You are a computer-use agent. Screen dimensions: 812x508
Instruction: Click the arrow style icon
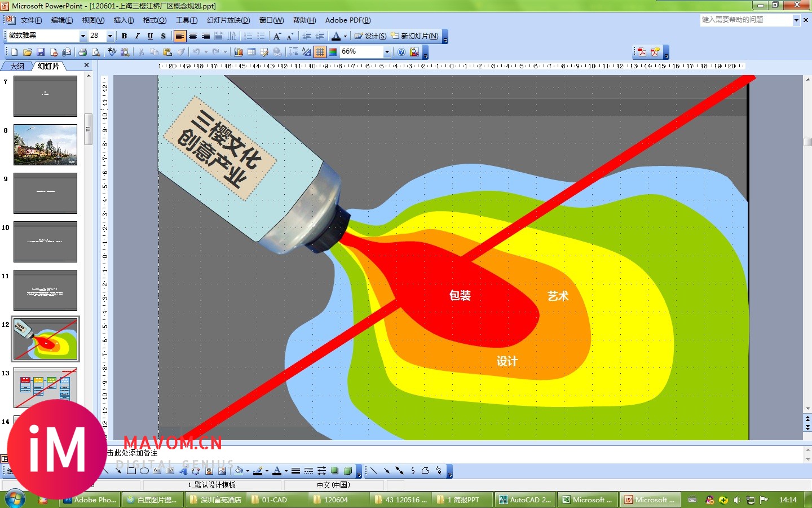pyautogui.click(x=321, y=471)
